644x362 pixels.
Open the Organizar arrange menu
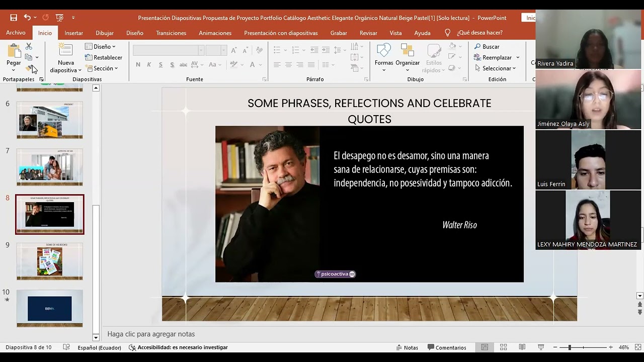point(408,57)
